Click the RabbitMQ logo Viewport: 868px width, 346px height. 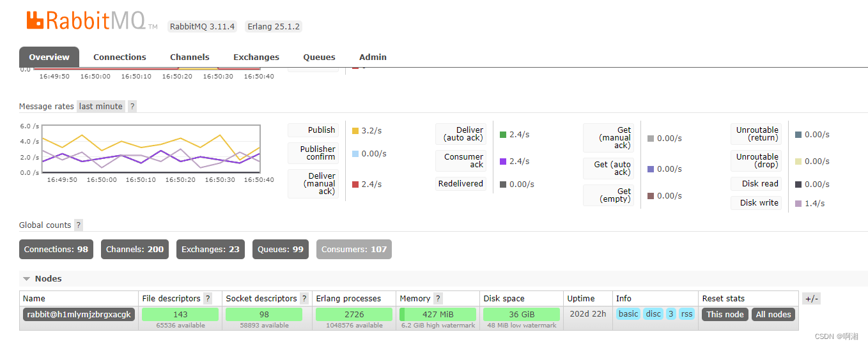(92, 20)
